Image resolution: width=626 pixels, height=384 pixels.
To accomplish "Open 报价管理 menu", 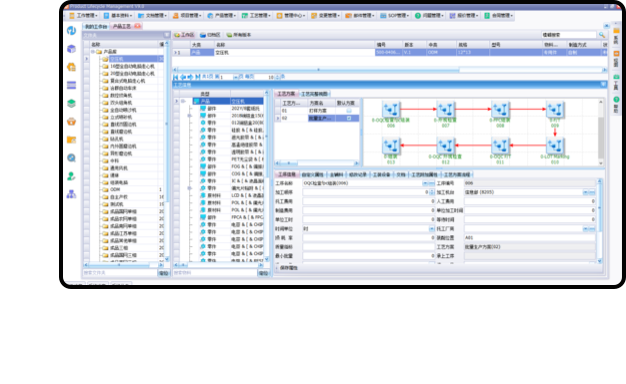I will (x=464, y=16).
